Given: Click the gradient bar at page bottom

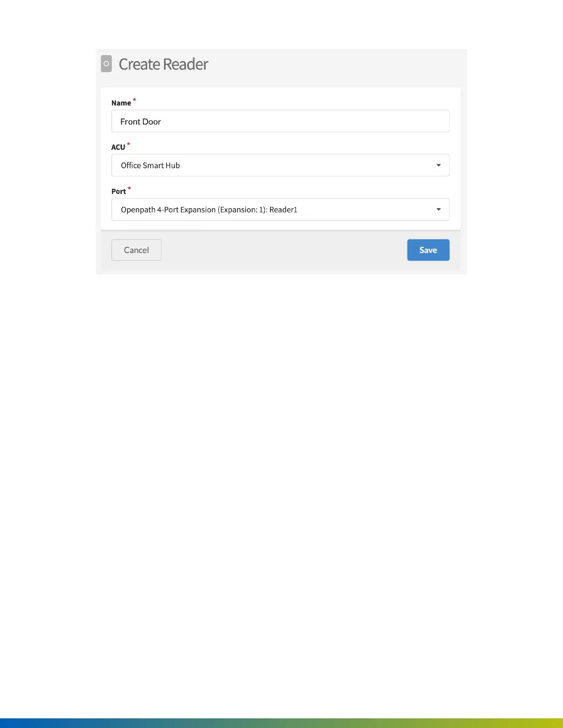Looking at the screenshot, I should pyautogui.click(x=281, y=723).
